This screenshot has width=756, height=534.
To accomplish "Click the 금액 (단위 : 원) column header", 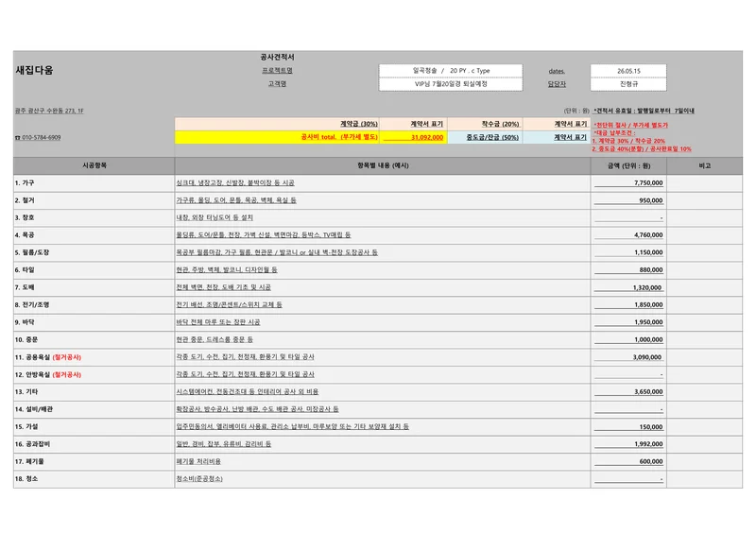I will coord(628,165).
